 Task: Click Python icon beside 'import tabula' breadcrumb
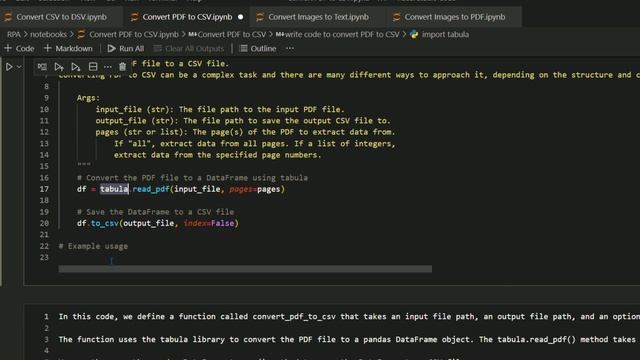click(414, 34)
